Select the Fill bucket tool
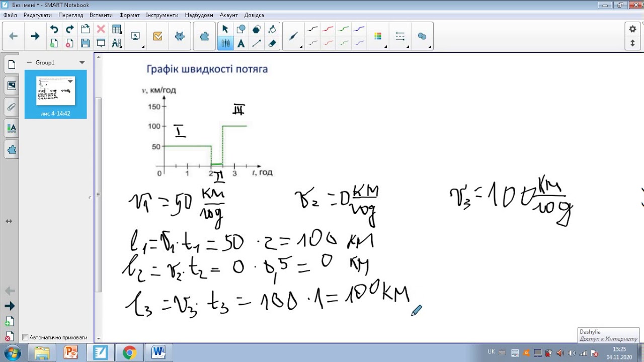 [x=272, y=29]
